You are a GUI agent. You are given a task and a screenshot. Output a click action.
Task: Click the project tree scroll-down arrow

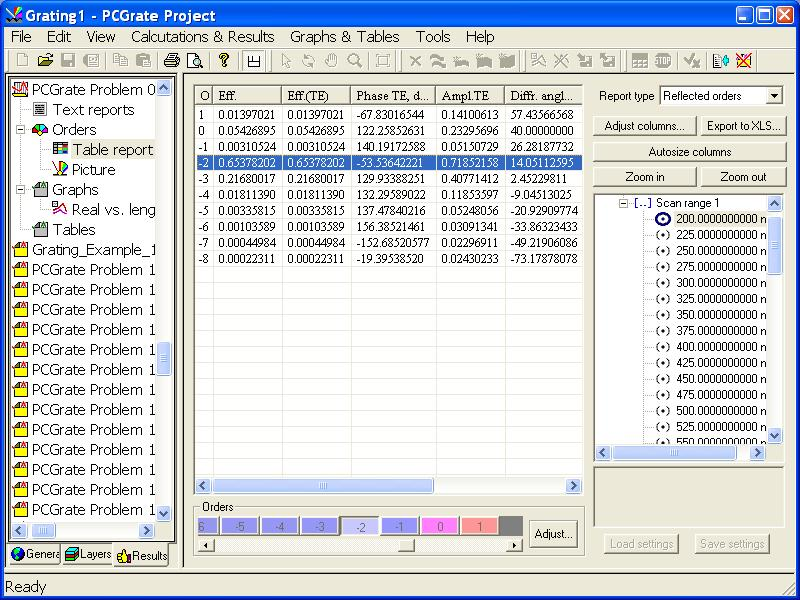pos(163,512)
